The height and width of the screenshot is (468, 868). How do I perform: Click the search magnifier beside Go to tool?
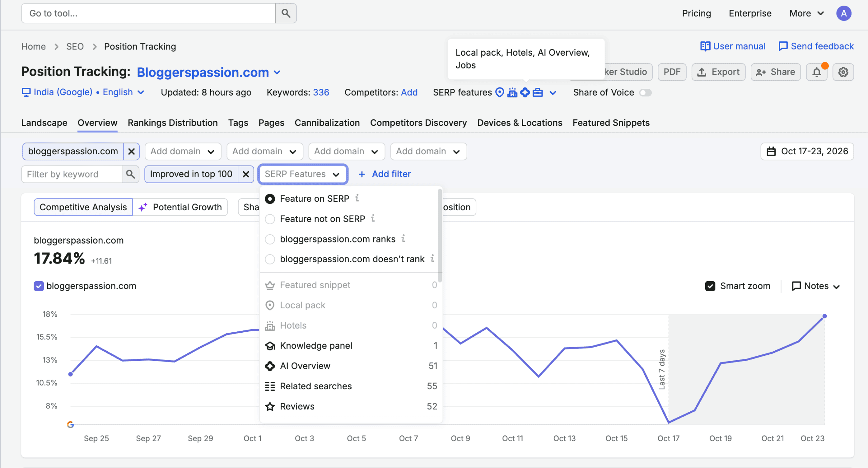coord(286,13)
